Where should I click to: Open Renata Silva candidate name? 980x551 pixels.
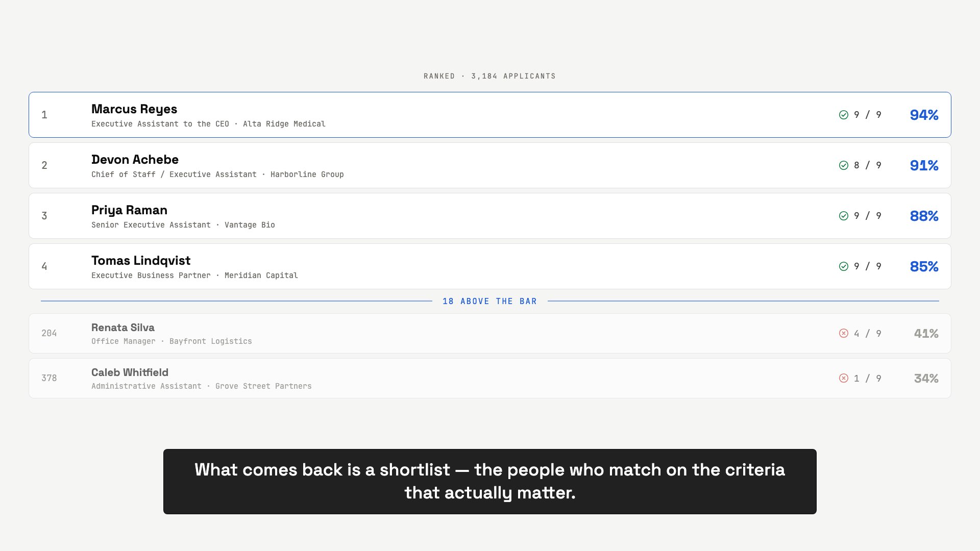pyautogui.click(x=123, y=328)
